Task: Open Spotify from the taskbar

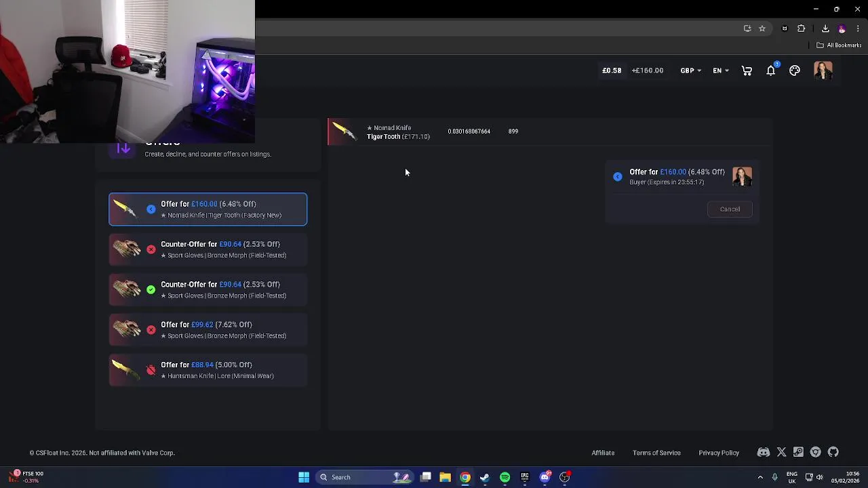Action: (x=505, y=477)
